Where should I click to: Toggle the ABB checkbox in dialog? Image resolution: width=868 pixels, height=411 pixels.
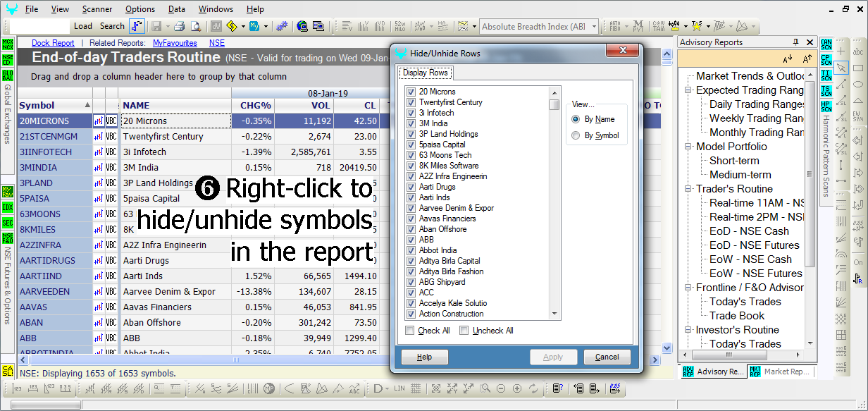[x=411, y=240]
